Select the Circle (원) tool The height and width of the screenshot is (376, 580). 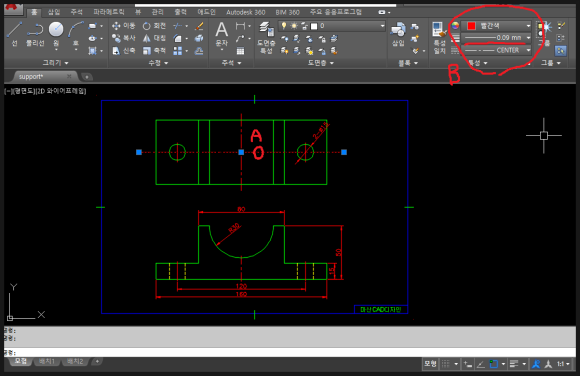click(56, 34)
